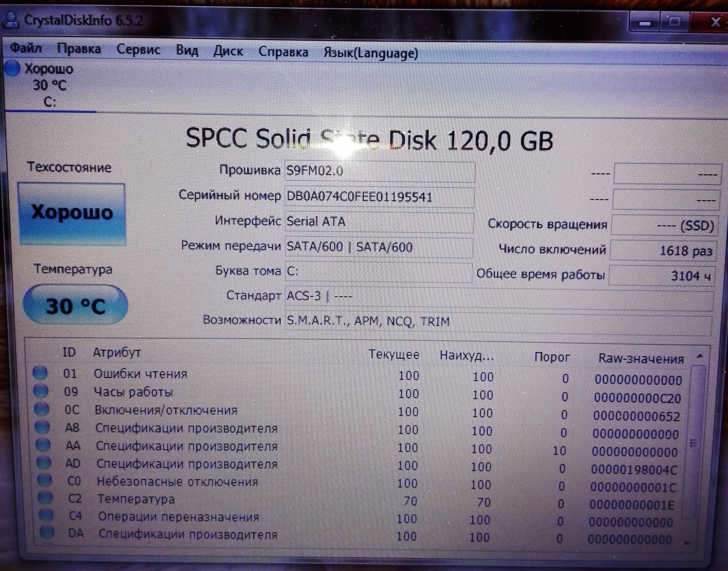Click status circle of row A8
The width and height of the screenshot is (728, 571).
pyautogui.click(x=42, y=427)
